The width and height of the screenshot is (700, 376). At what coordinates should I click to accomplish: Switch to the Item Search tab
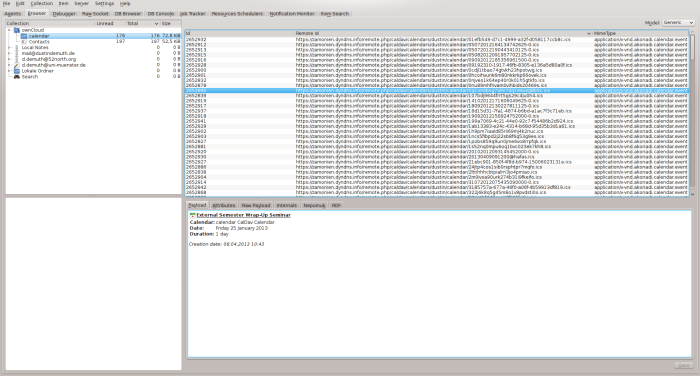335,14
